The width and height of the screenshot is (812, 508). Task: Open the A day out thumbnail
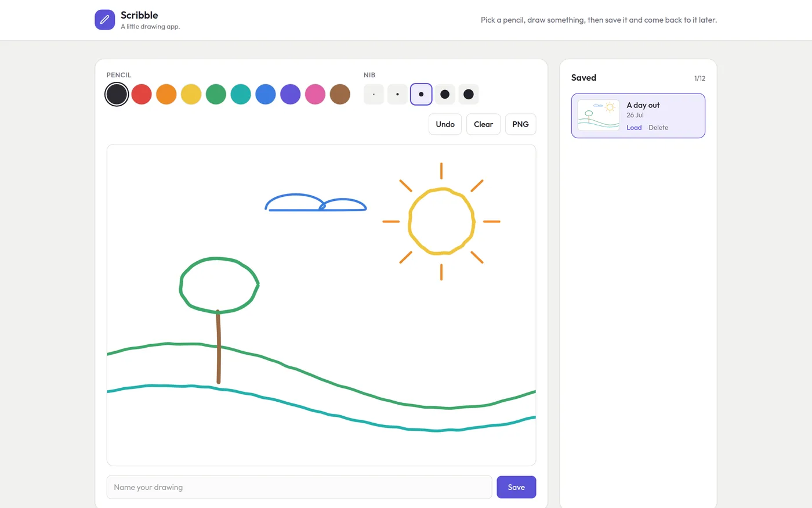coord(599,115)
